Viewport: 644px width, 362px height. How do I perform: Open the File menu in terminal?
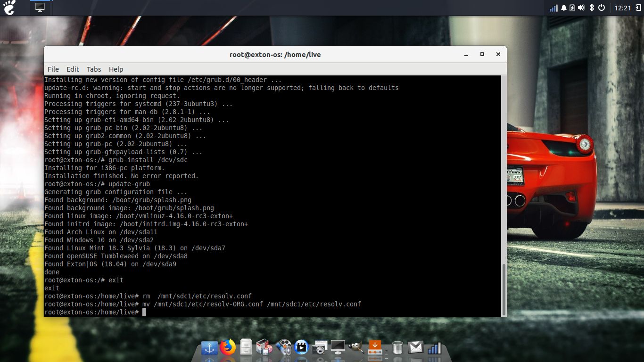(x=53, y=69)
